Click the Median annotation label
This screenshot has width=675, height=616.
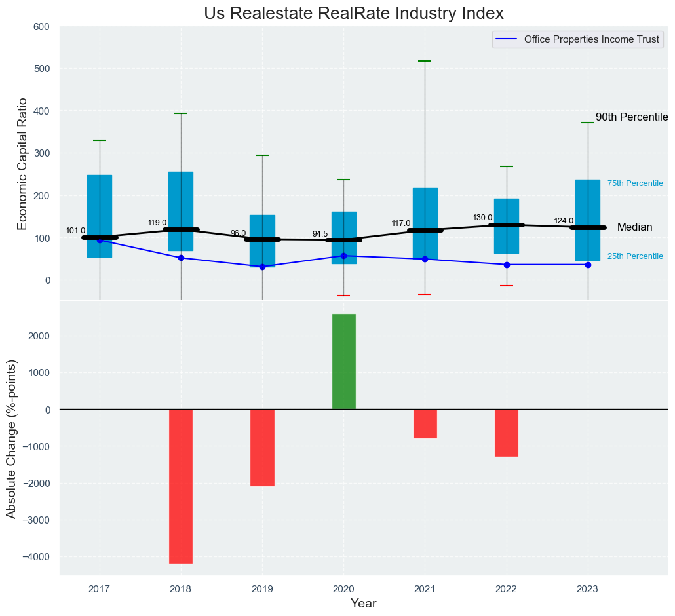coord(634,227)
